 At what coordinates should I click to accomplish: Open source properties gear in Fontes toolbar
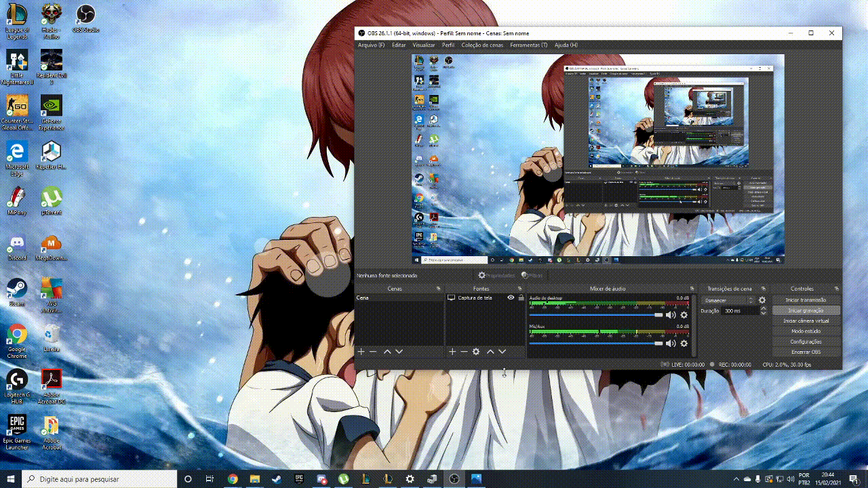point(476,352)
